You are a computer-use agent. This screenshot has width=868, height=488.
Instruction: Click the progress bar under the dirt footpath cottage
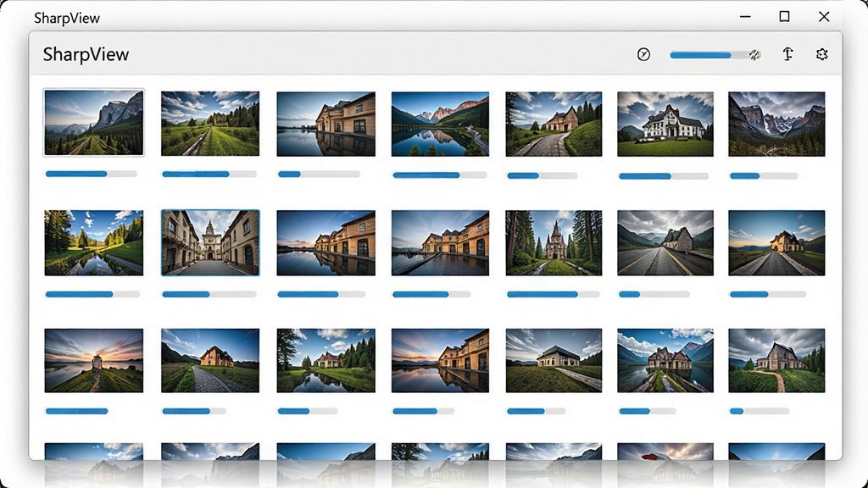(x=759, y=411)
